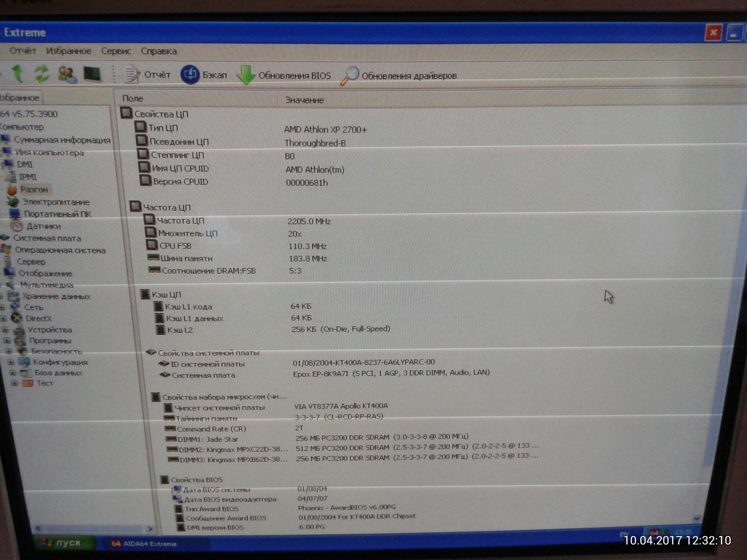The height and width of the screenshot is (560, 747).
Task: Click the value VIA VT8377A Apollo KT400A
Action: pyautogui.click(x=341, y=406)
